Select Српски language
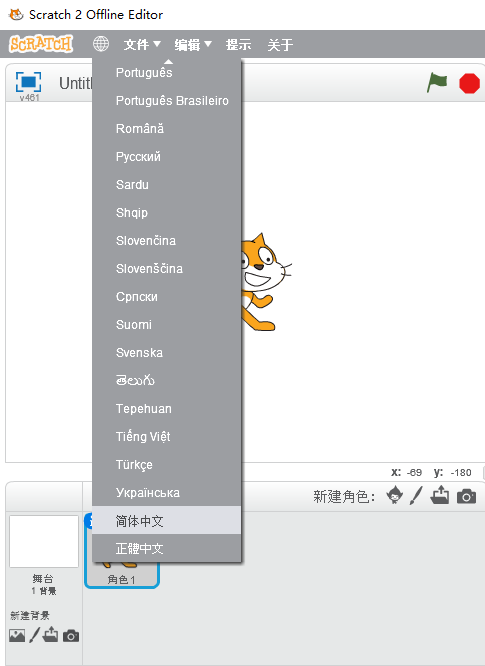The height and width of the screenshot is (666, 485). [166, 296]
